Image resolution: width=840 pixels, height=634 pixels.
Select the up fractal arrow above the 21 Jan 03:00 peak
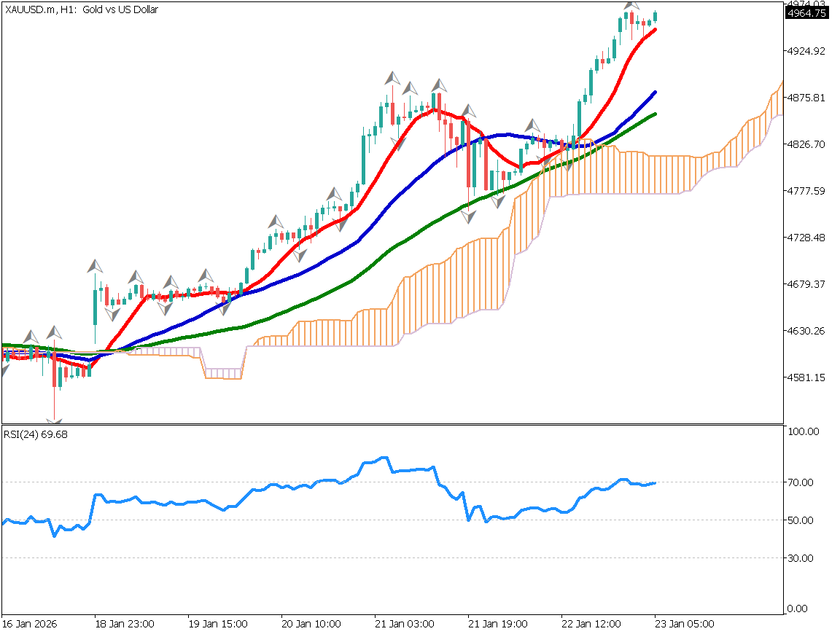[x=393, y=77]
